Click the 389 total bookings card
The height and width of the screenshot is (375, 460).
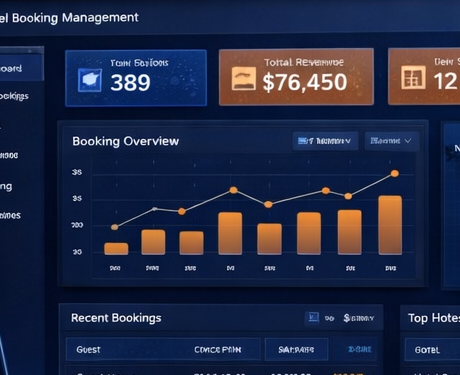(x=136, y=78)
